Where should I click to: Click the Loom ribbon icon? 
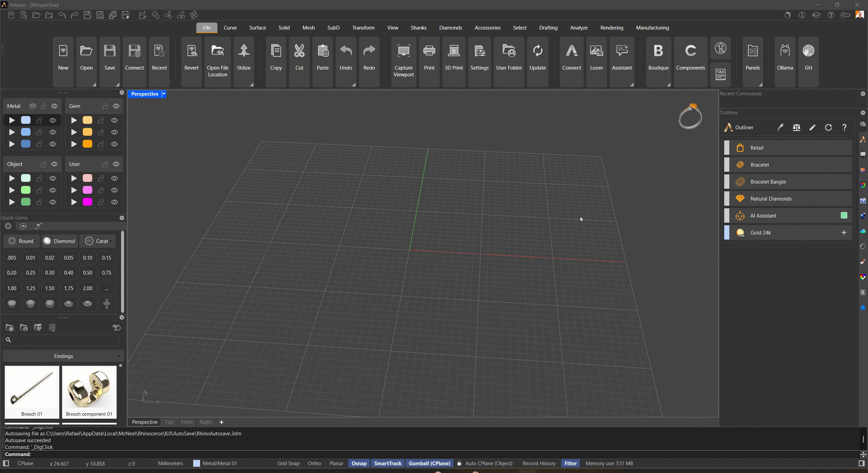[596, 51]
